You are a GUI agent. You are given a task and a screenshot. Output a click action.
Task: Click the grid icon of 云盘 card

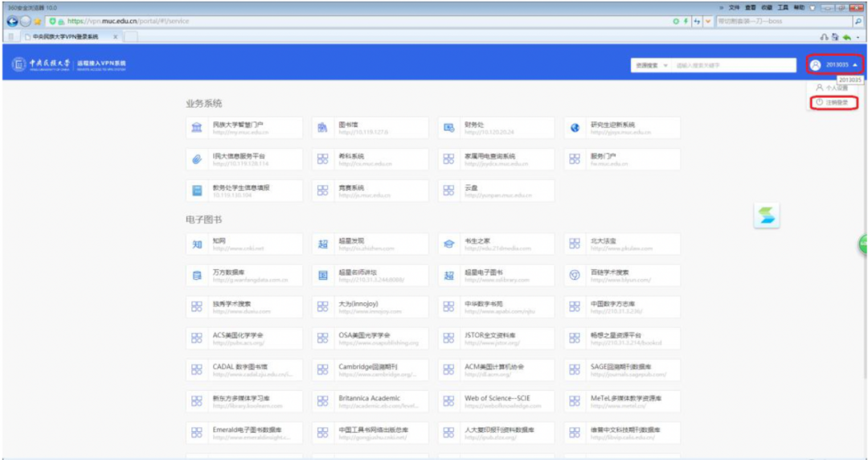click(x=449, y=191)
